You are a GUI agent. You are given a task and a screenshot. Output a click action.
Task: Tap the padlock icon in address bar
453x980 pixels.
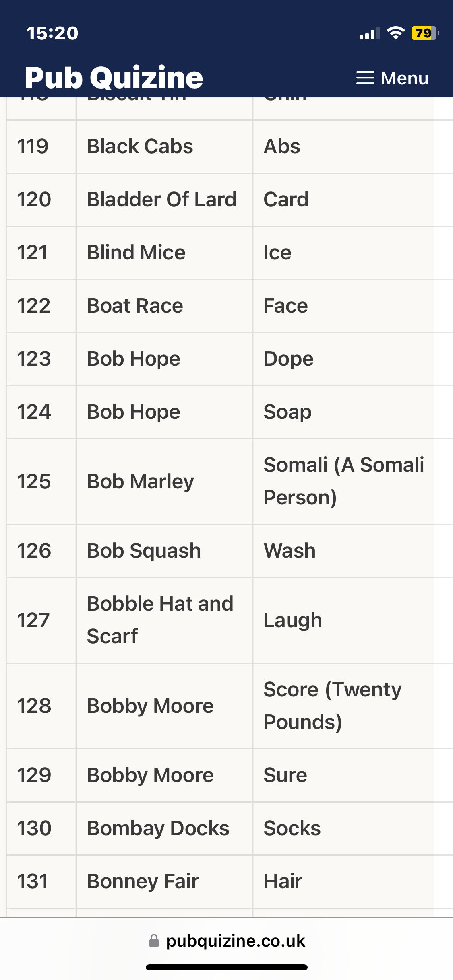click(154, 941)
